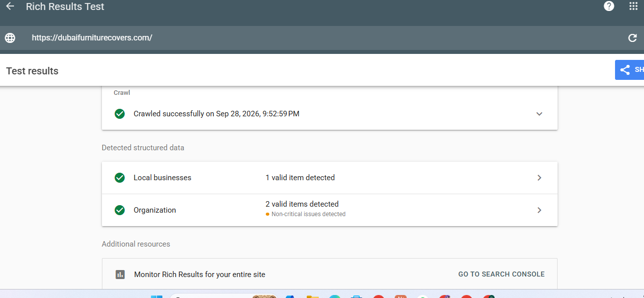Click '2 valid items detected' text
Image resolution: width=644 pixels, height=298 pixels.
pos(302,204)
